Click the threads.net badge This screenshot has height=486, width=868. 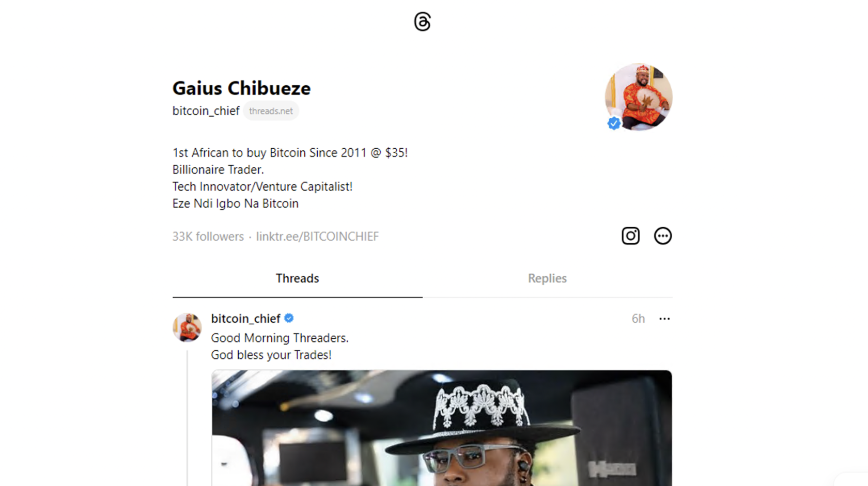[271, 111]
